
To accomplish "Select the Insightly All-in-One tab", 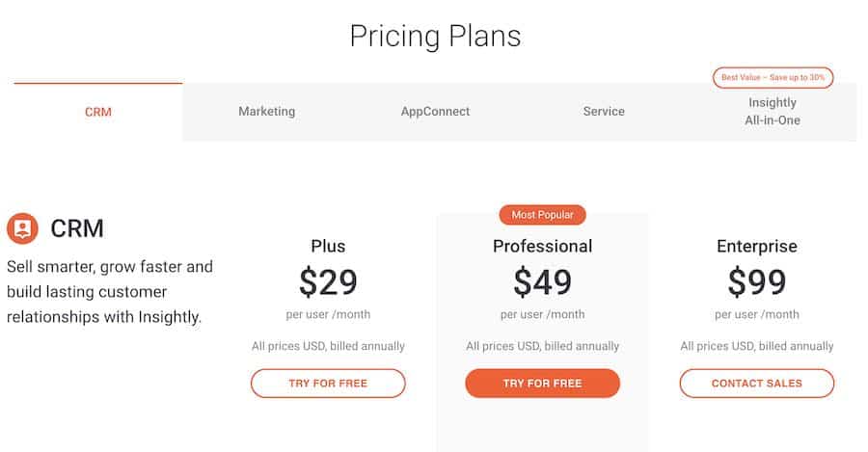I will tap(773, 112).
